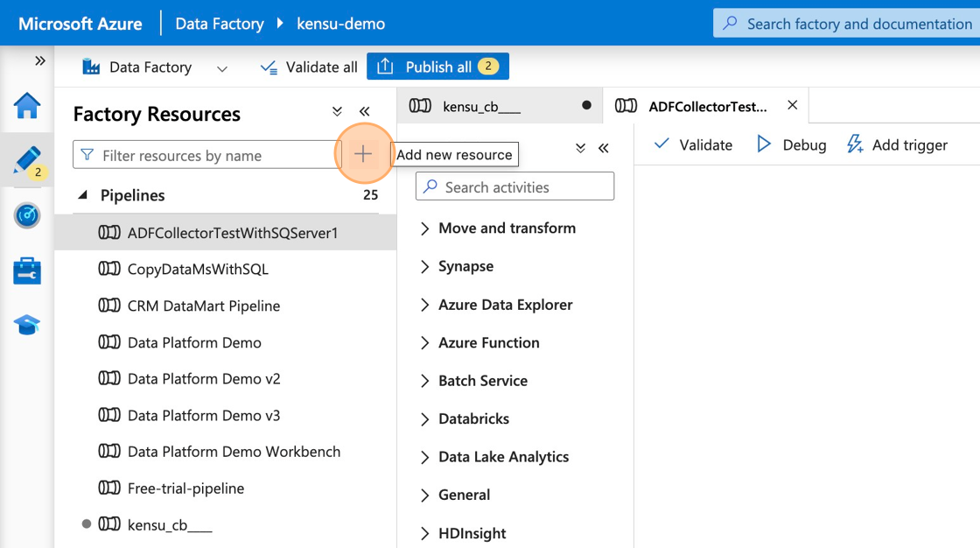This screenshot has width=980, height=548.
Task: Start Debug run
Action: [x=791, y=144]
